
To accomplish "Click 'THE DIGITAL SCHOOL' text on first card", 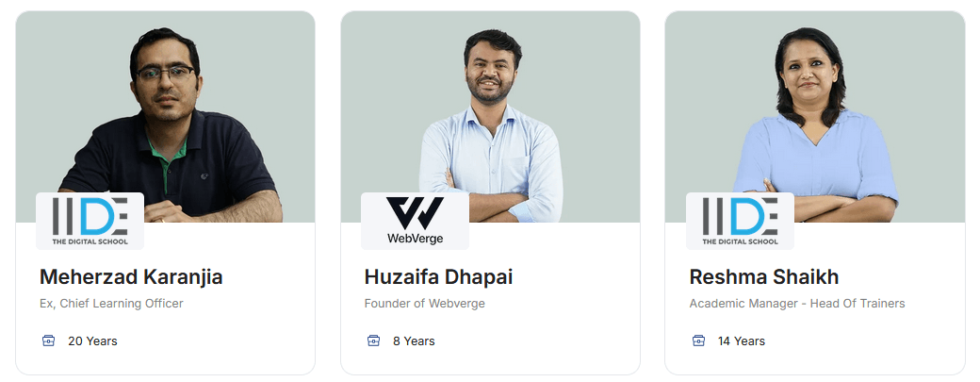I will [90, 241].
